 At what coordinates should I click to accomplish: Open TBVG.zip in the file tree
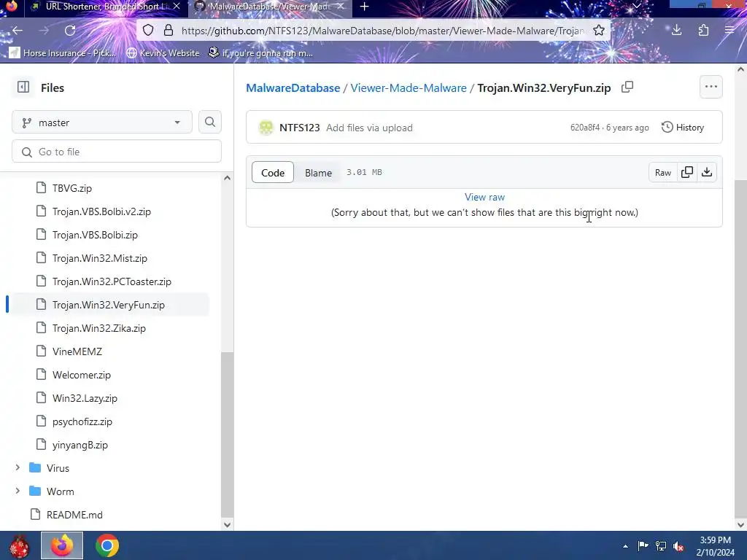(72, 188)
